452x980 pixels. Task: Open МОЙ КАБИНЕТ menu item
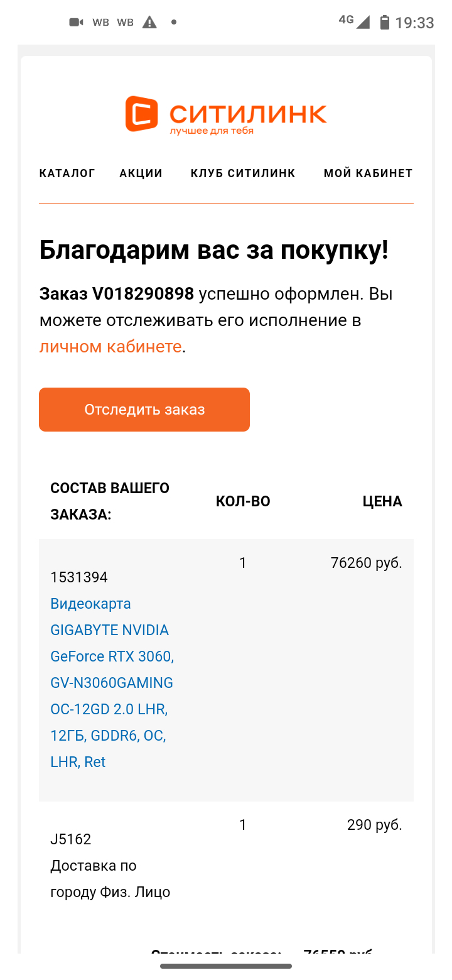368,173
